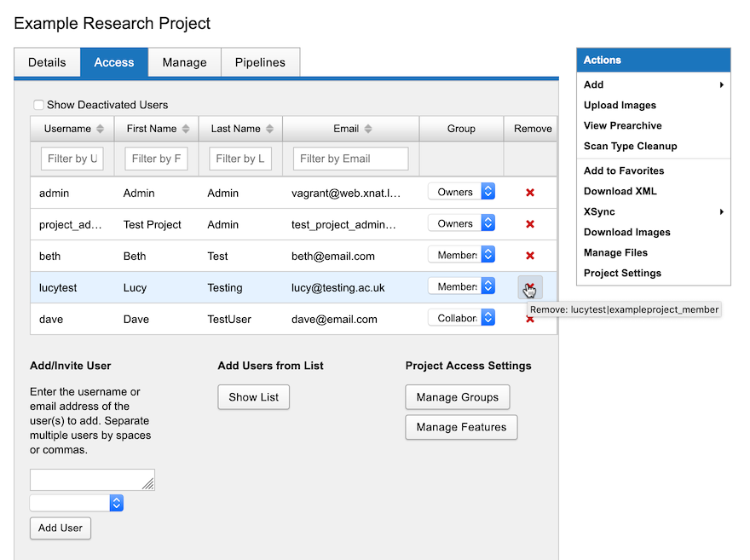The width and height of the screenshot is (750, 560).
Task: Expand the Add submenu in Actions
Action: pyautogui.click(x=654, y=84)
